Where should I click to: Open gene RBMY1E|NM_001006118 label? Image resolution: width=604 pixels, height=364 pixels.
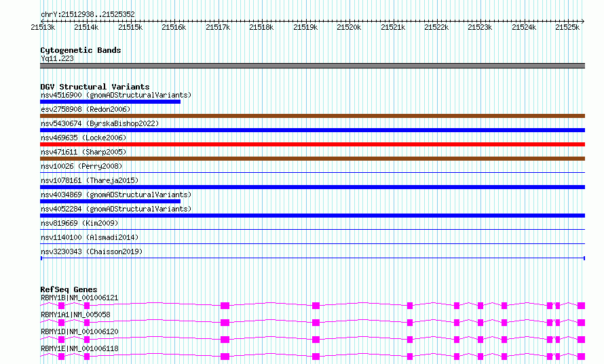tap(79, 348)
